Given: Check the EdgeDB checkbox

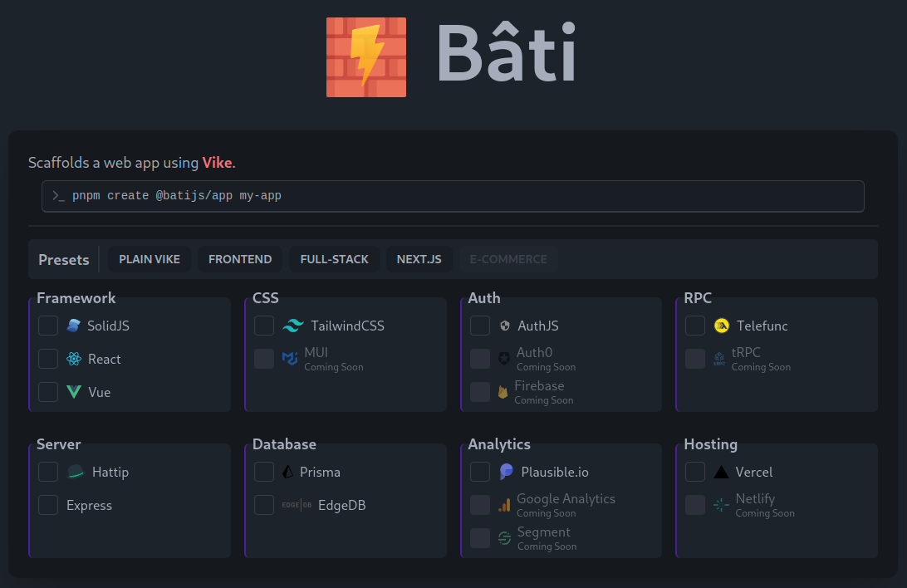Looking at the screenshot, I should [x=264, y=505].
